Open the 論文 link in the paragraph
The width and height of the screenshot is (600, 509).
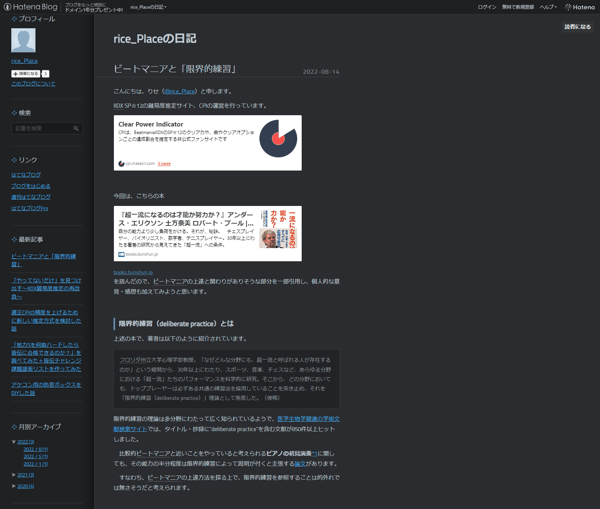click(x=300, y=464)
